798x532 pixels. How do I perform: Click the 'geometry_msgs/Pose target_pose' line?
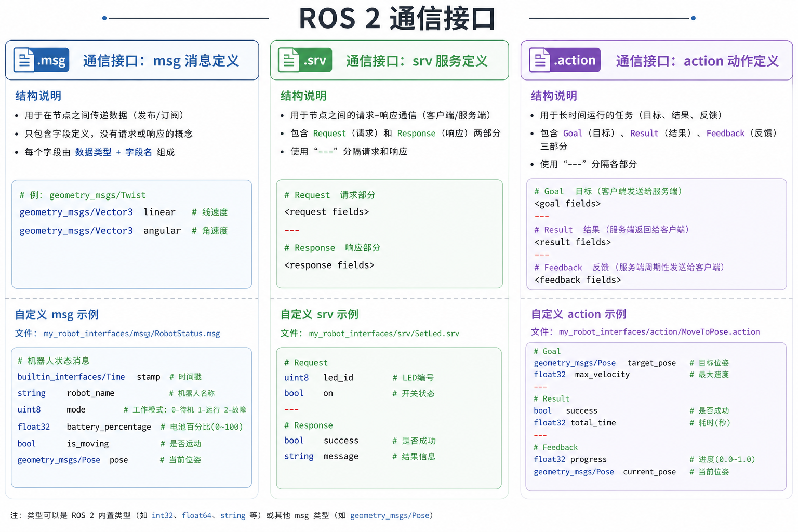pos(631,363)
